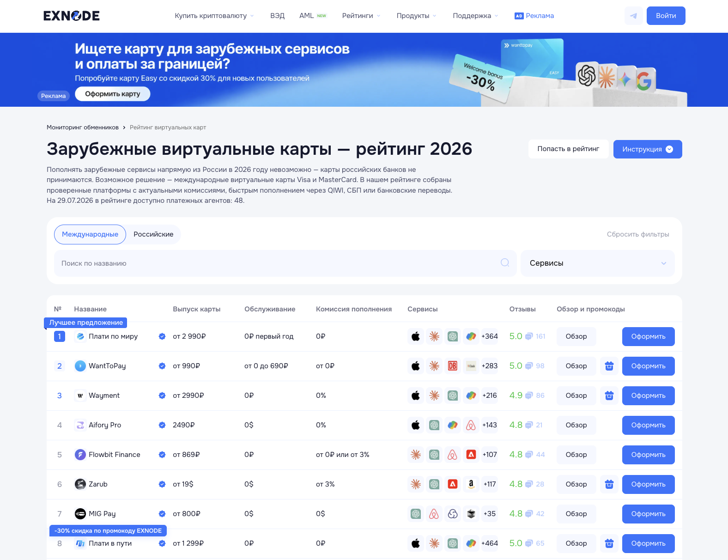
Task: Click verified badge next to Плати по миру
Action: click(x=162, y=336)
